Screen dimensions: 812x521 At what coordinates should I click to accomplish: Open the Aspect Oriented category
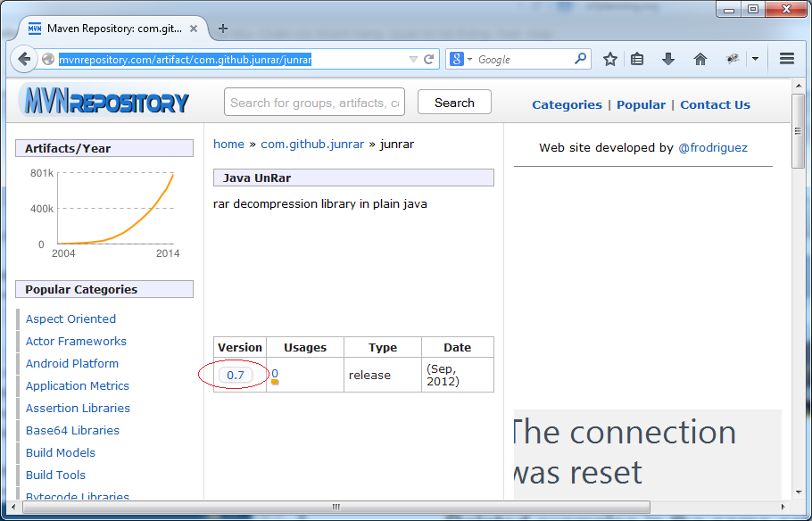tap(70, 319)
